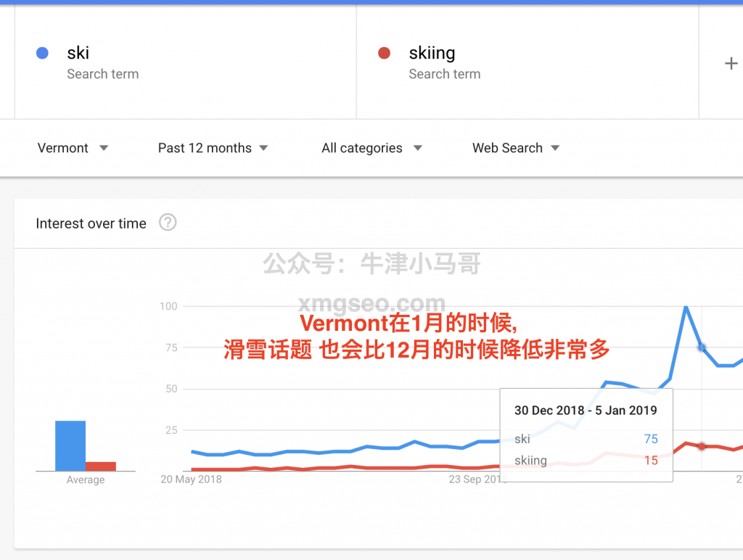Click the red skiing average bar
743x560 pixels.
click(x=101, y=466)
